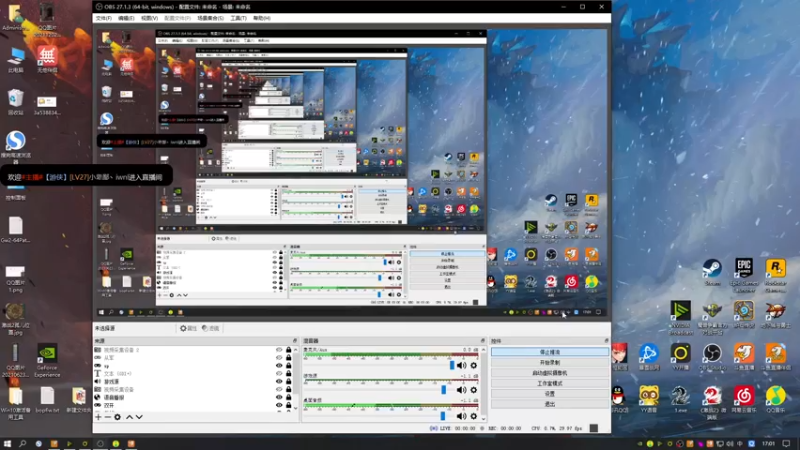This screenshot has height=450, width=800.
Task: Undock the 混音器 mixer panel
Action: [x=483, y=341]
